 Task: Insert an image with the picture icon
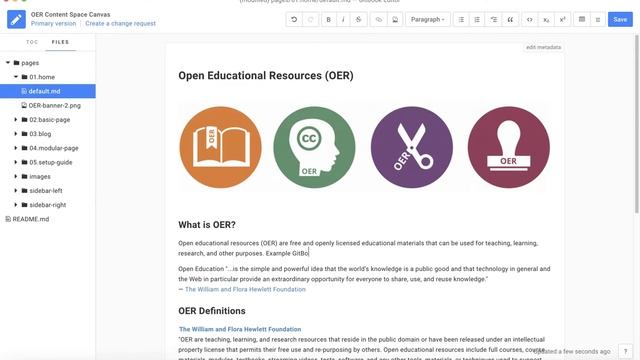coord(395,19)
